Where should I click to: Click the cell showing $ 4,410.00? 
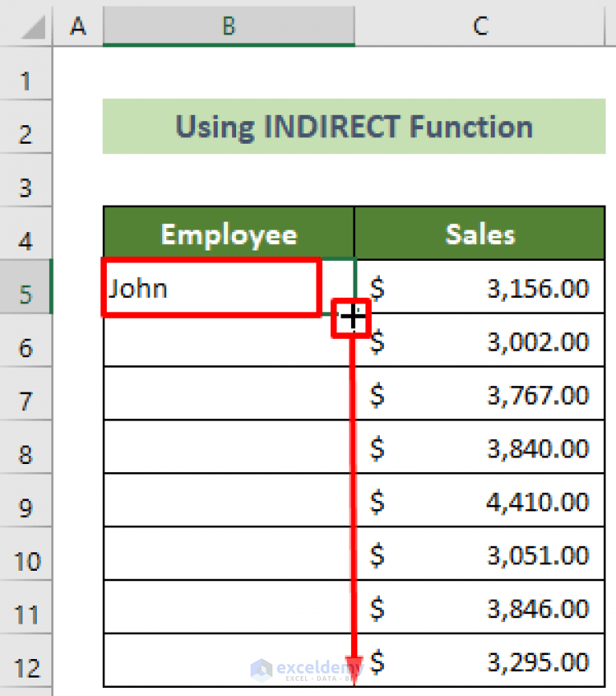click(482, 501)
